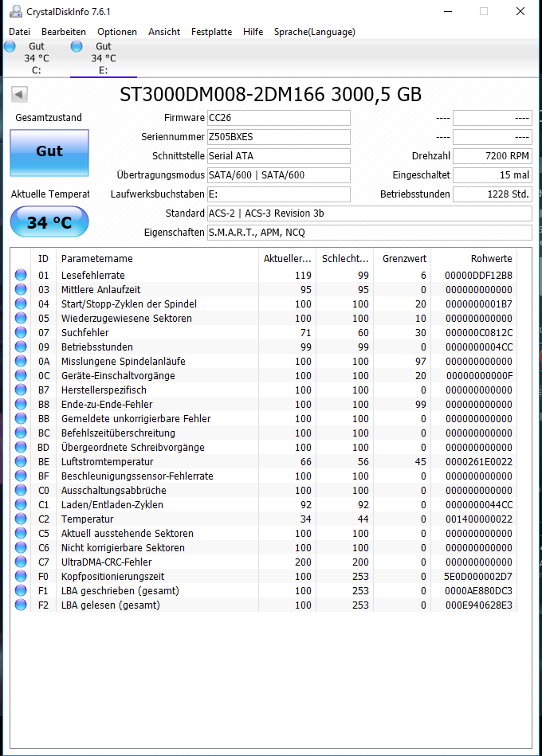Screen dimensions: 542x756
Task: Click status icon for Herstellerspezifisch row
Action: [21, 390]
